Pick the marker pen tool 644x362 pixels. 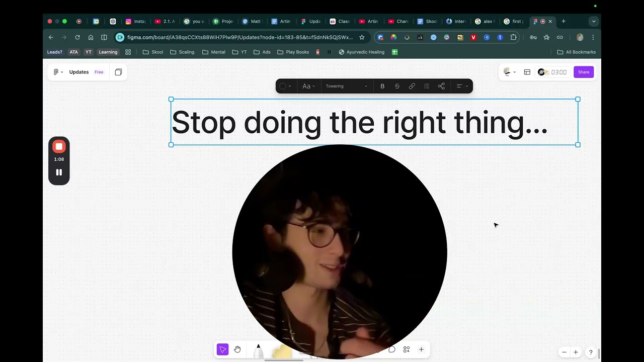point(258,351)
